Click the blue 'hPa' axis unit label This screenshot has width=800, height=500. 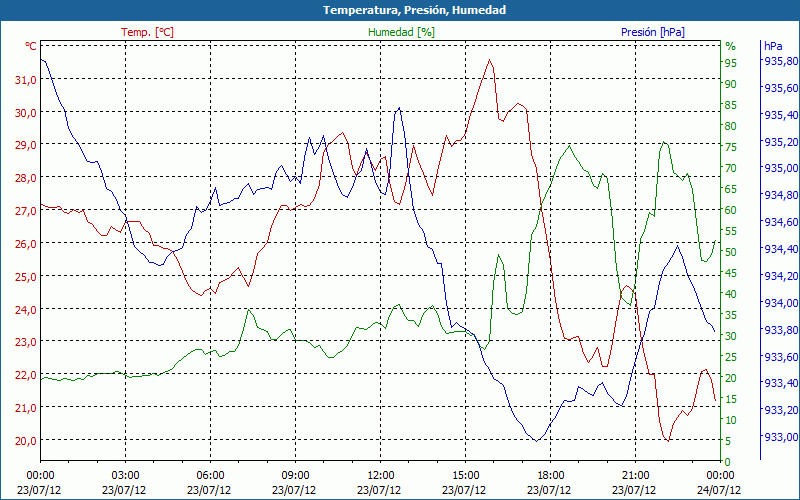(773, 46)
